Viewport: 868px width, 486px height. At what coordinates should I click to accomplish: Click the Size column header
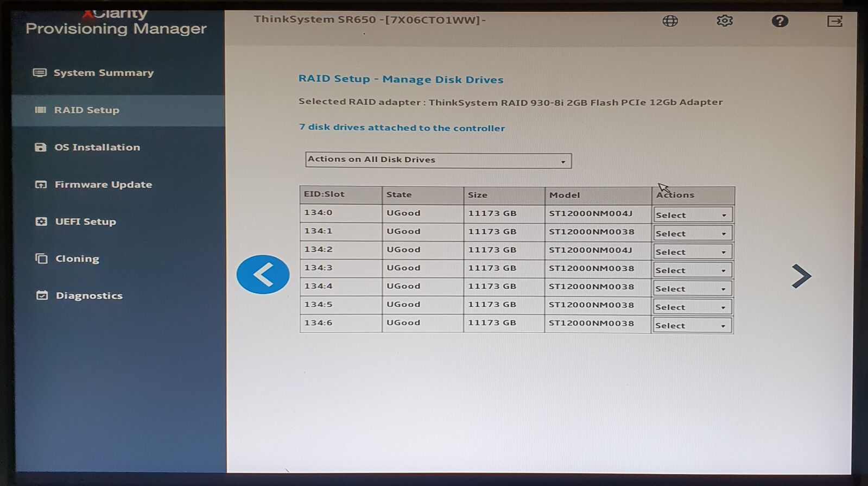point(504,195)
